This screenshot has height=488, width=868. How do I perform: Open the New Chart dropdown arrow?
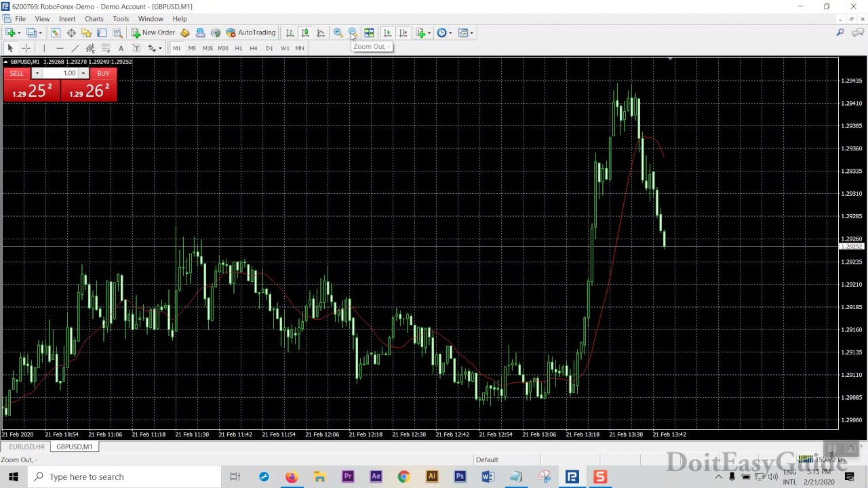(x=19, y=33)
